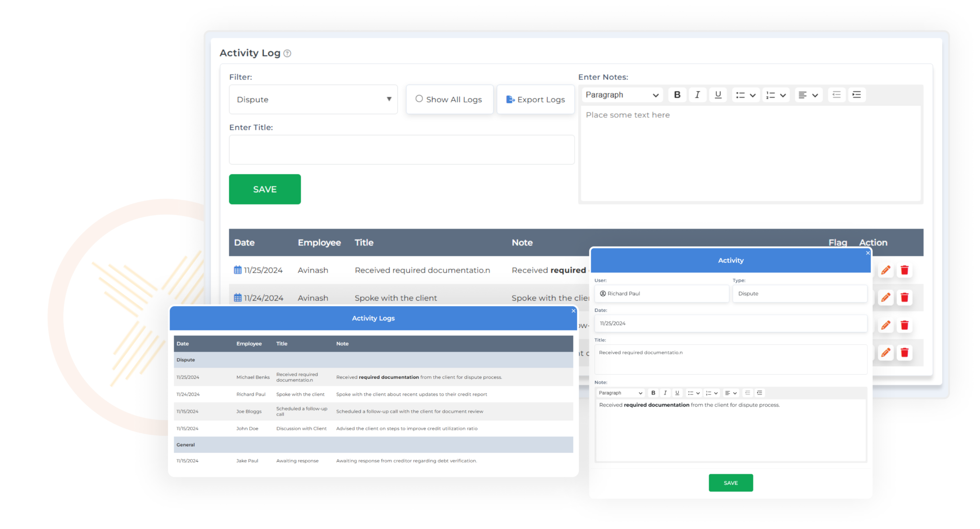Toggle bold formatting in notes editor
Viewport: 980px width, 529px height.
pyautogui.click(x=677, y=95)
